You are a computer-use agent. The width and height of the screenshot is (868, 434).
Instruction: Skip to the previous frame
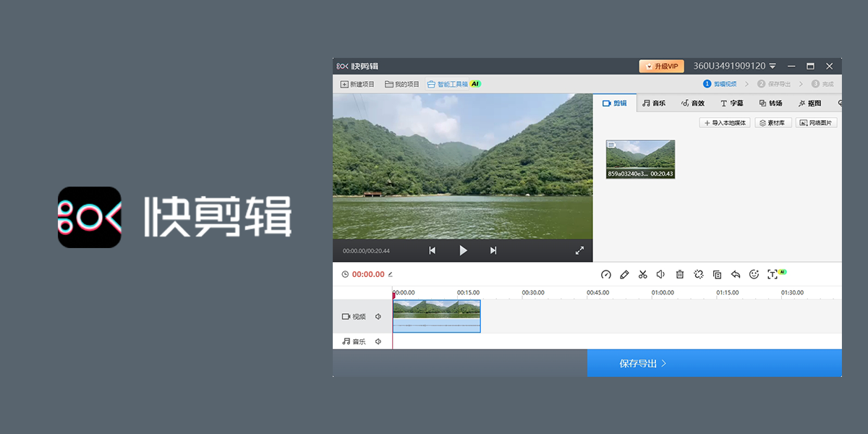[433, 250]
